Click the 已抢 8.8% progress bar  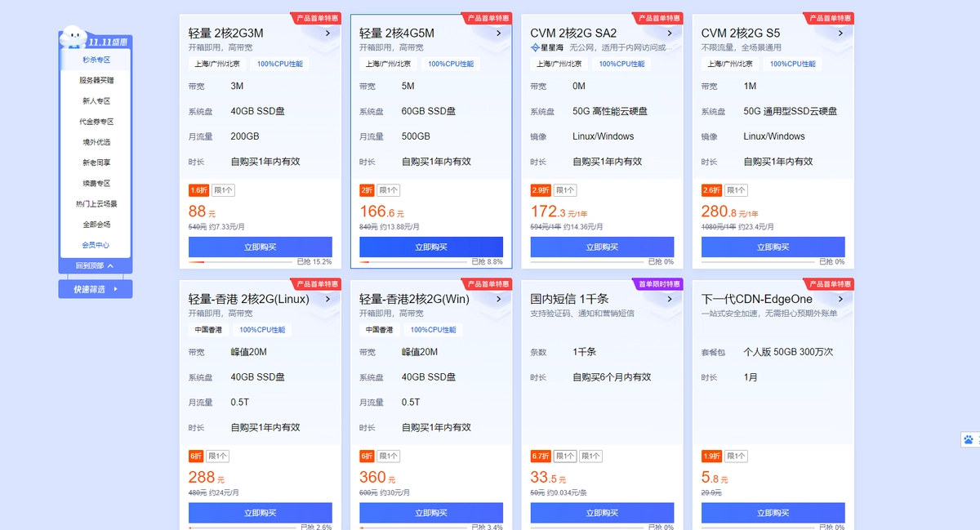pos(412,262)
